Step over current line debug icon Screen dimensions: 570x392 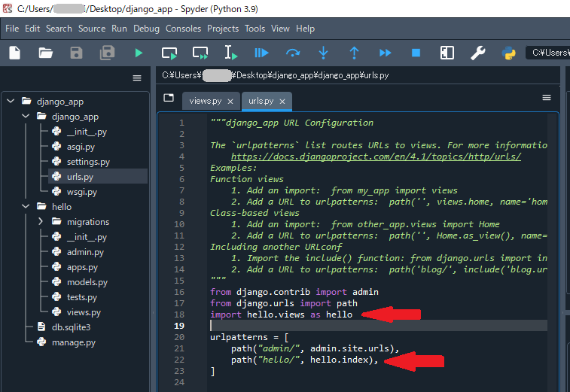pyautogui.click(x=293, y=53)
